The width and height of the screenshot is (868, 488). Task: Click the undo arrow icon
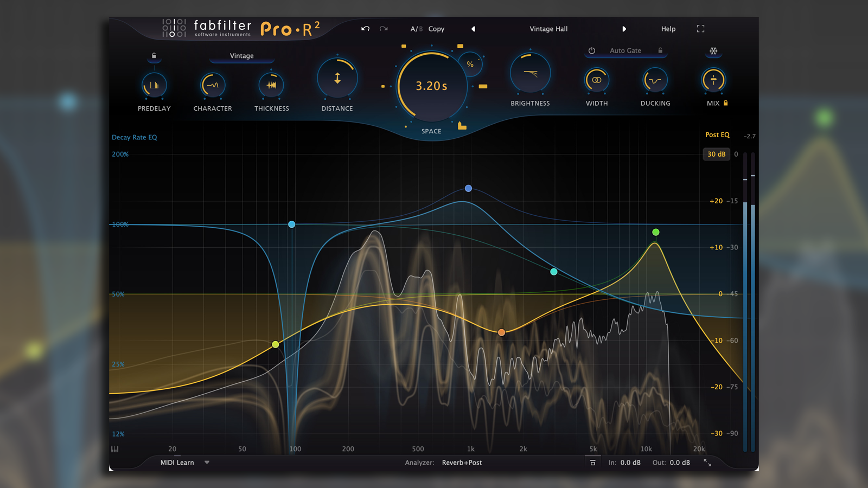pos(366,29)
